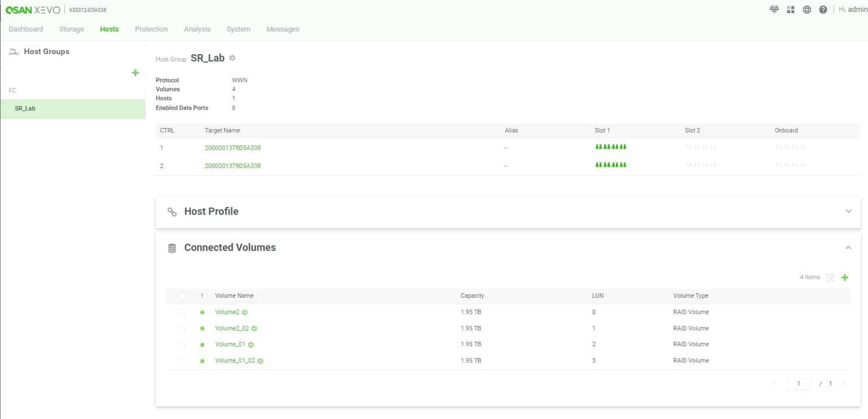Click the page number input field
The image size is (868, 419).
click(x=798, y=383)
